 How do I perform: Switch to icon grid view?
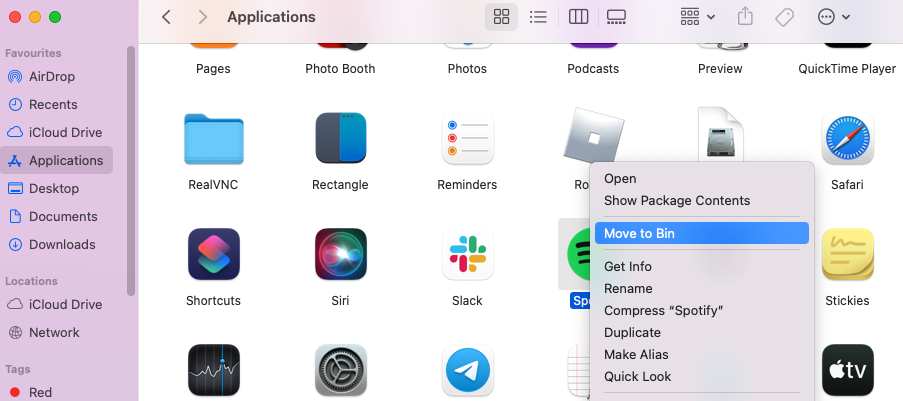(x=502, y=17)
